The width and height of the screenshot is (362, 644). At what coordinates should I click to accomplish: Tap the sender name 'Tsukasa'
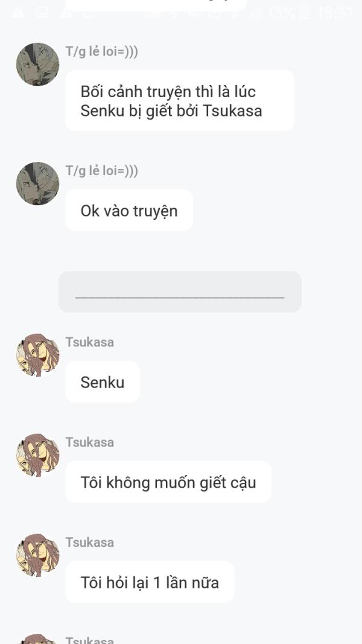(x=89, y=342)
